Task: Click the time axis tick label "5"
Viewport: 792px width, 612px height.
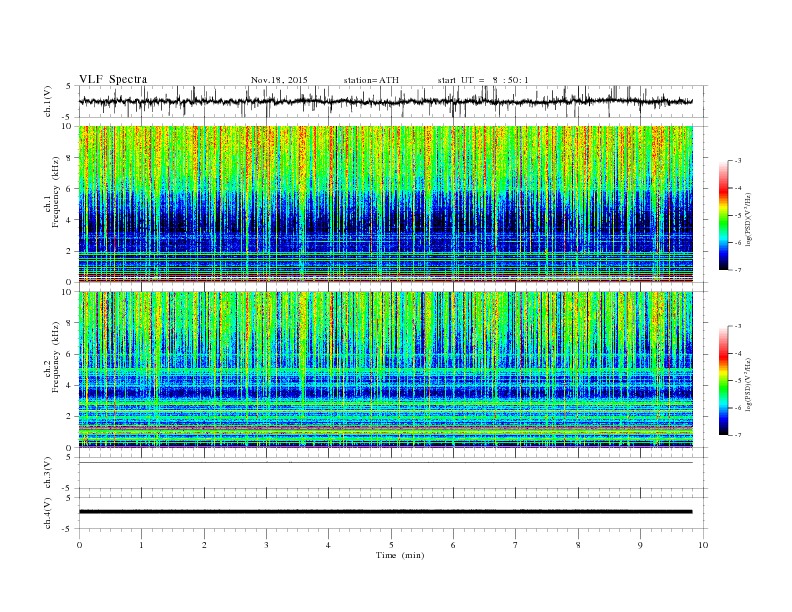Action: pos(391,545)
